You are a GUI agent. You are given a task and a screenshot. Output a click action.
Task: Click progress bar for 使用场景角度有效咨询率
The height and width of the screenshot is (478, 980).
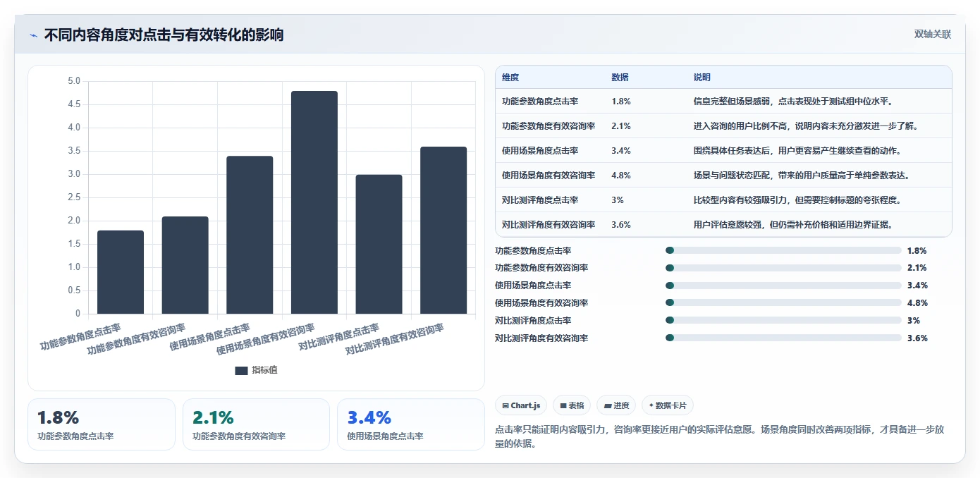[783, 303]
